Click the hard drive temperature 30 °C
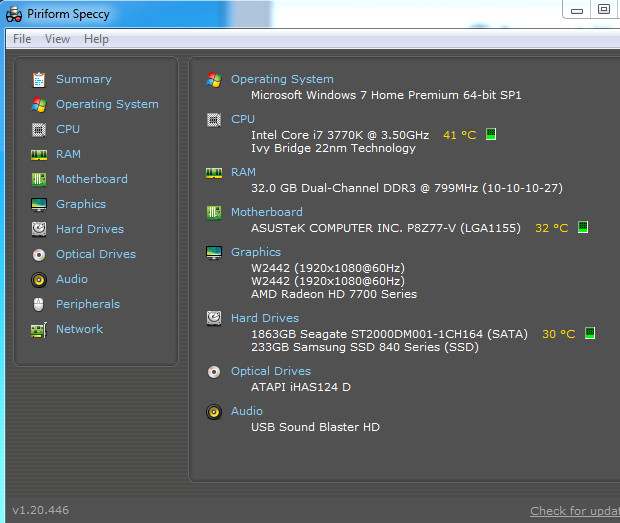620x523 pixels. 559,334
